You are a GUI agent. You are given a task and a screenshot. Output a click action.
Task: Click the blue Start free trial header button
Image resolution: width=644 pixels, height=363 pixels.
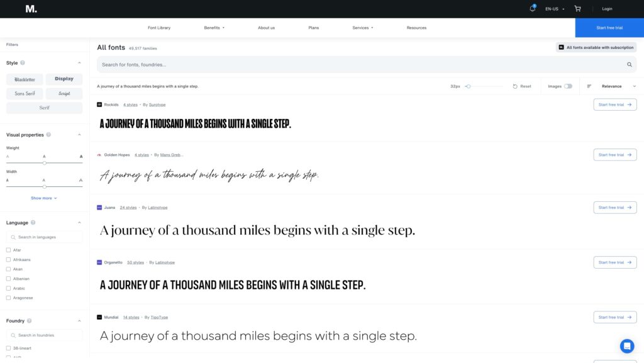tap(609, 28)
